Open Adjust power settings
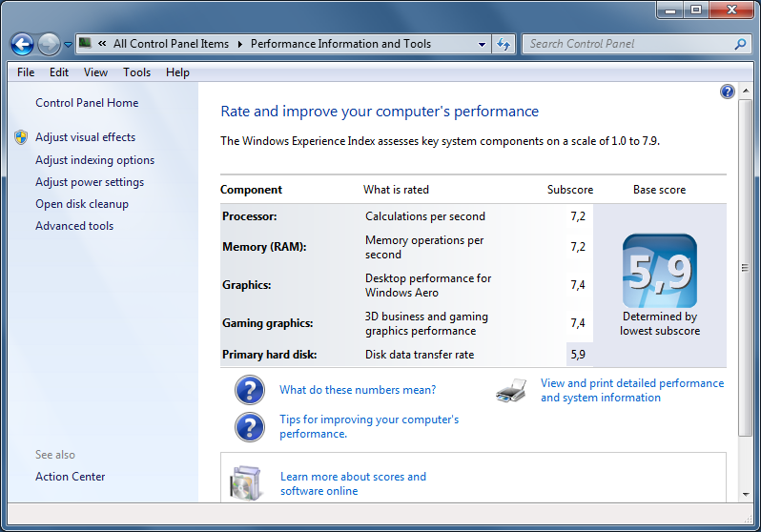The image size is (761, 532). click(x=90, y=182)
